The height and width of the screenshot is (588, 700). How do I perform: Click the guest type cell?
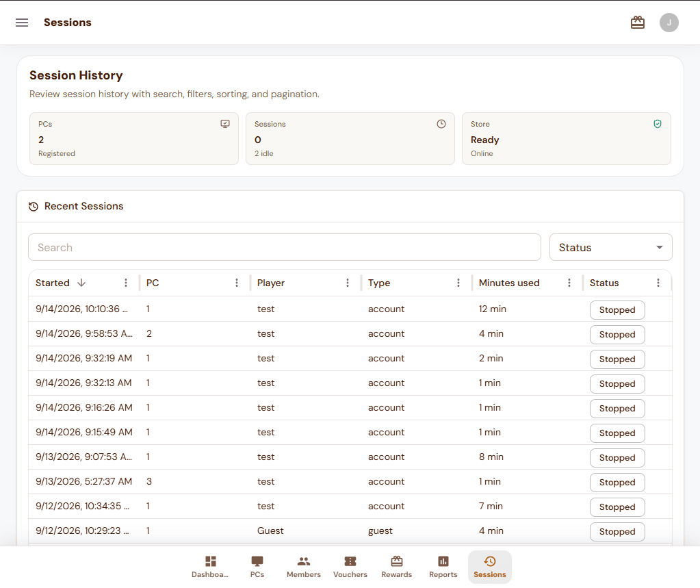[x=416, y=531]
